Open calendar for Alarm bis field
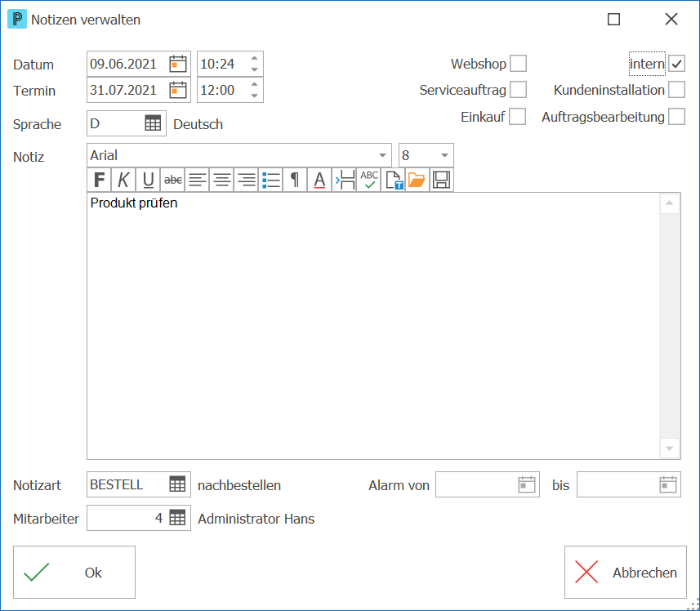700x611 pixels. click(x=668, y=484)
